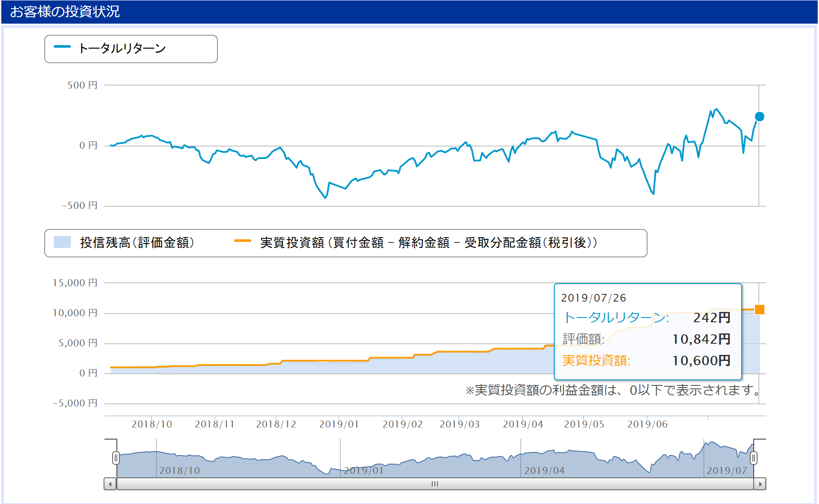Click the scrollbar right arrow button
819x504 pixels.
760,484
